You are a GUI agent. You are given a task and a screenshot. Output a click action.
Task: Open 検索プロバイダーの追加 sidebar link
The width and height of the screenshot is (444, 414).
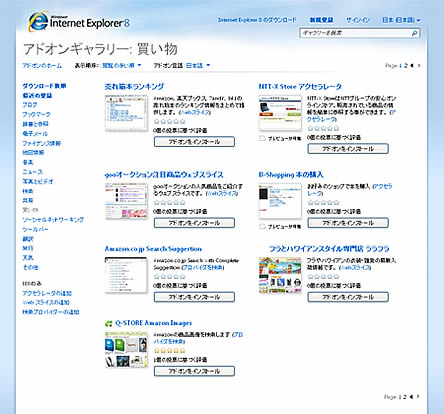pos(51,312)
